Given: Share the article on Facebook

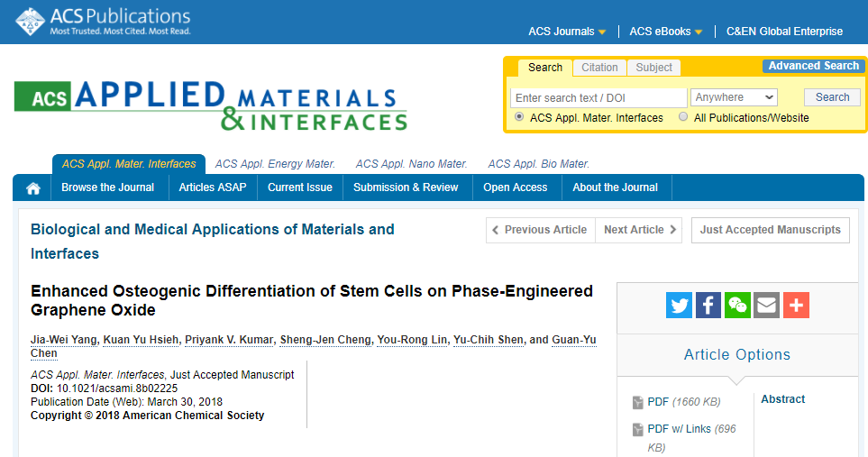Looking at the screenshot, I should coord(708,305).
